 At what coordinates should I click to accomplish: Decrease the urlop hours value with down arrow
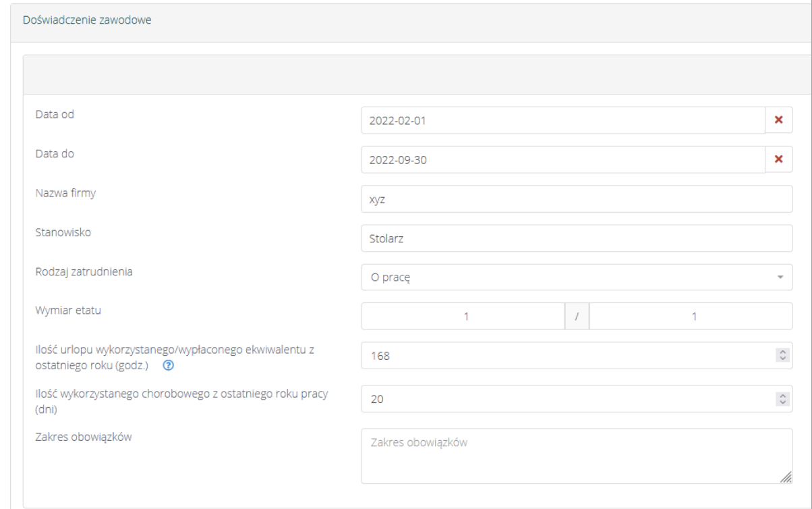782,358
